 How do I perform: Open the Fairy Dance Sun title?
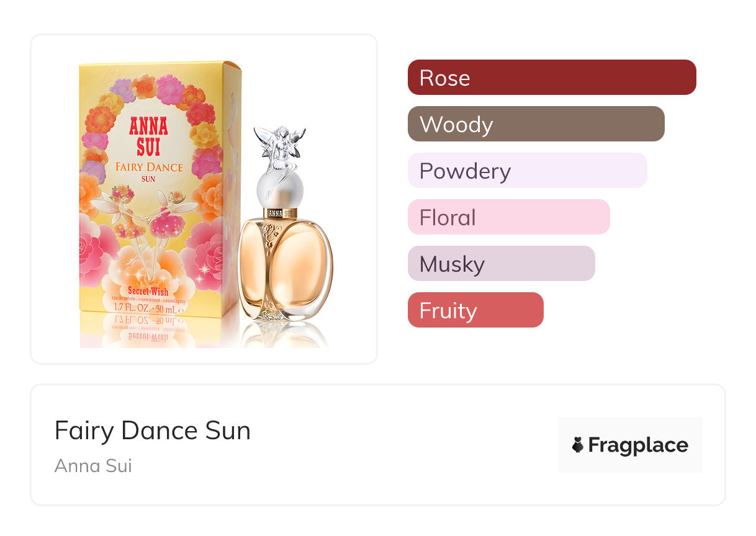point(153,431)
